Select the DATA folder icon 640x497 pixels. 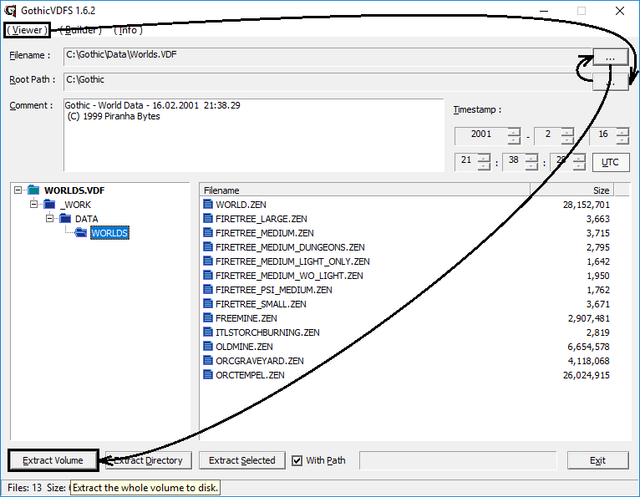65,218
